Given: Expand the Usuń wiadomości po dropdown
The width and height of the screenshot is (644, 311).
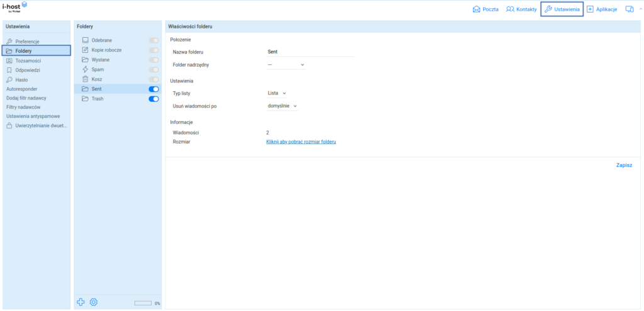Looking at the screenshot, I should [282, 106].
